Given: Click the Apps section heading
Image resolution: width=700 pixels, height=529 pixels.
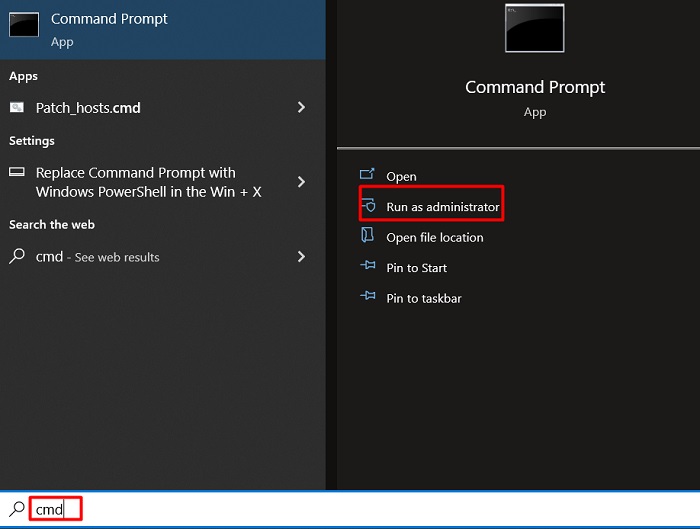Looking at the screenshot, I should pyautogui.click(x=23, y=76).
